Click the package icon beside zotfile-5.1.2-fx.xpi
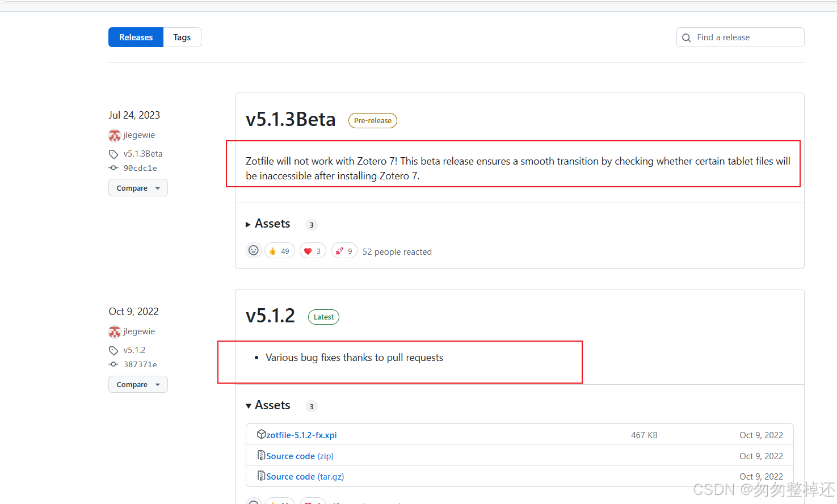837x504 pixels. 261,434
